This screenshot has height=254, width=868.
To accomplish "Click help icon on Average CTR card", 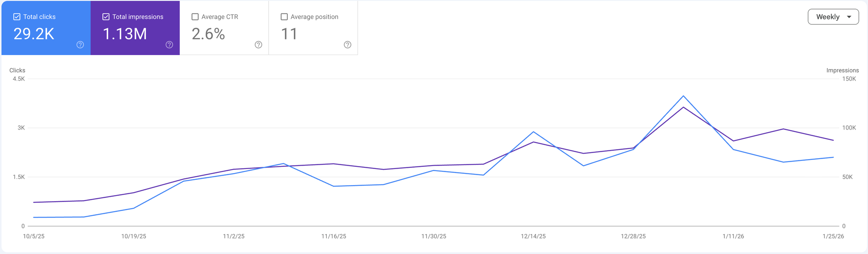I will click(258, 45).
